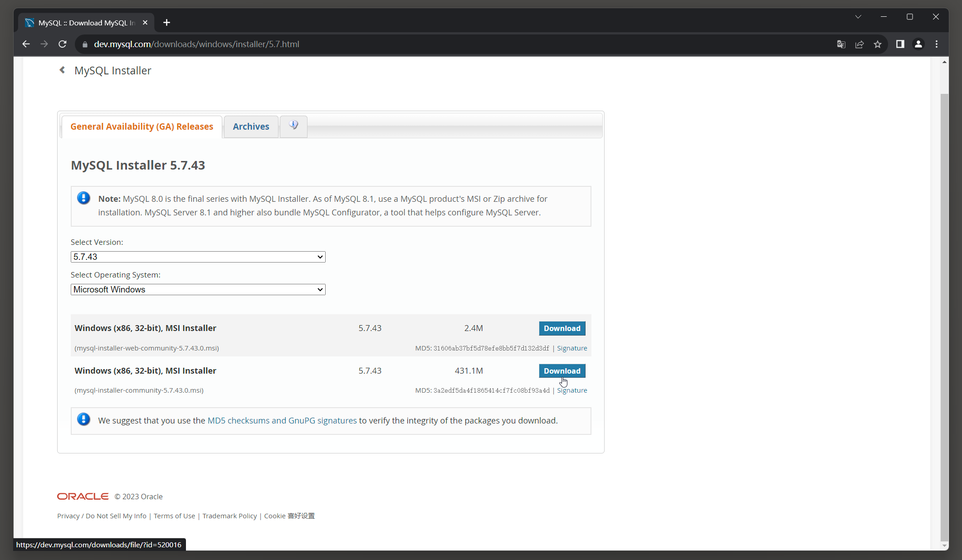Click the MySQL Installer heading text

coord(112,70)
